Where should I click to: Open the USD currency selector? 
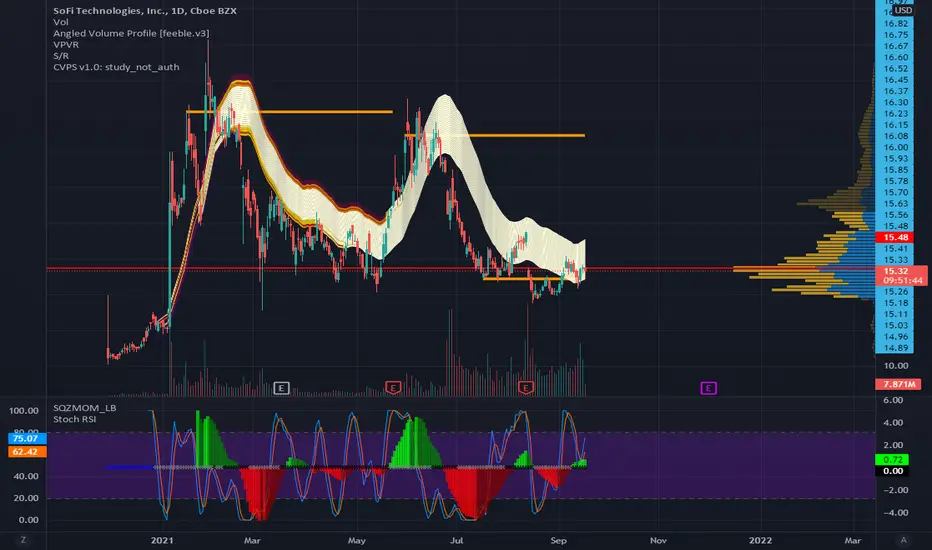coord(903,10)
